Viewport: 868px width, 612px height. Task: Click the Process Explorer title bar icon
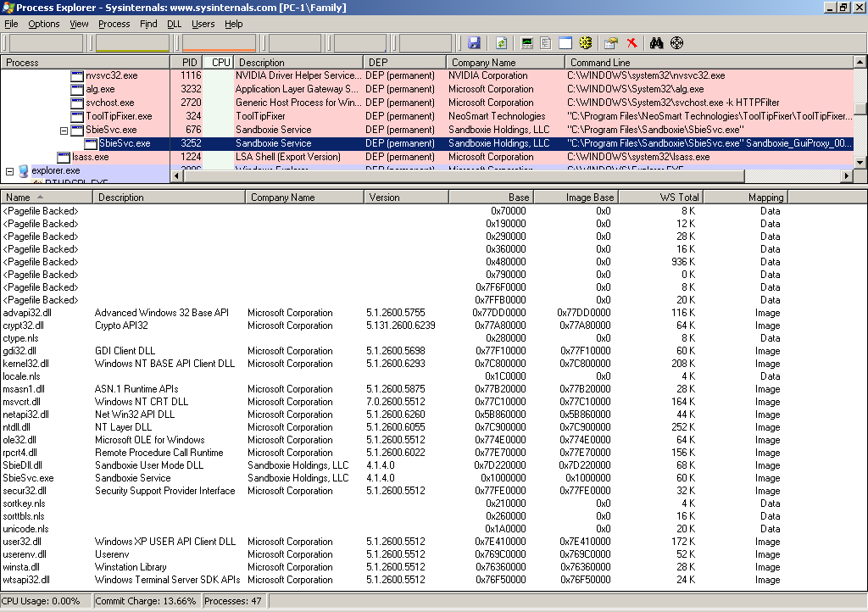tap(8, 8)
